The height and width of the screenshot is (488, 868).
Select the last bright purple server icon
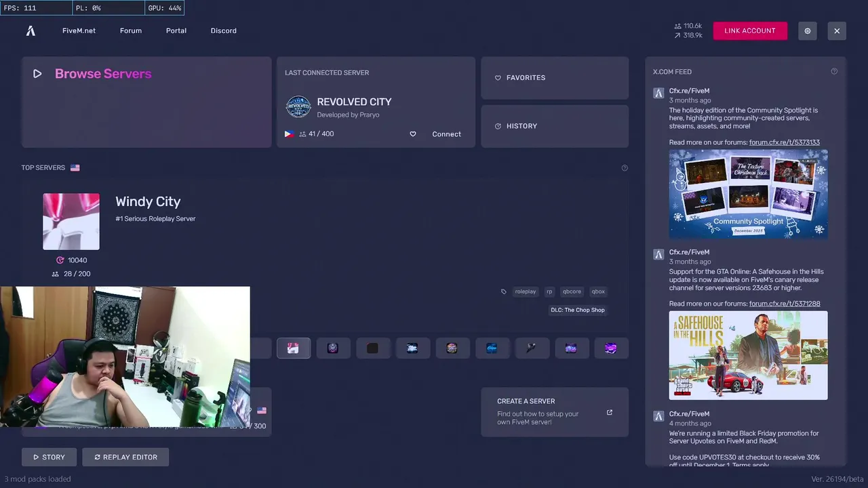pyautogui.click(x=611, y=348)
